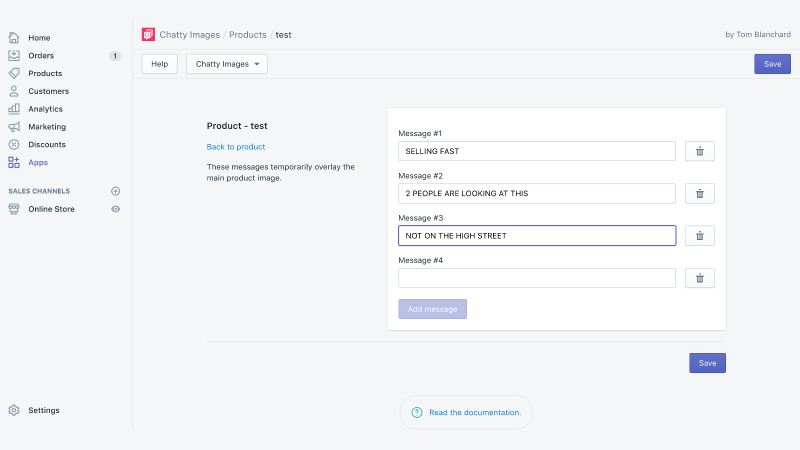Image resolution: width=800 pixels, height=450 pixels.
Task: Click the Help button
Action: pyautogui.click(x=160, y=64)
